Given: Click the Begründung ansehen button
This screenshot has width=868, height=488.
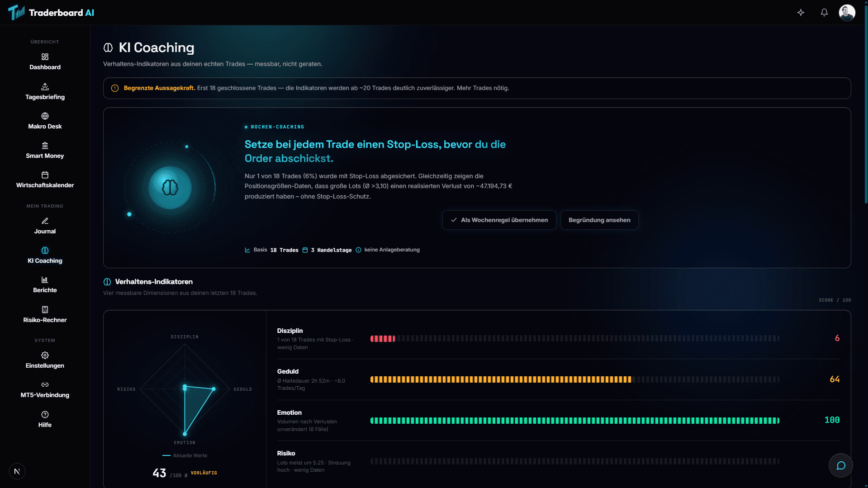Looking at the screenshot, I should tap(599, 220).
